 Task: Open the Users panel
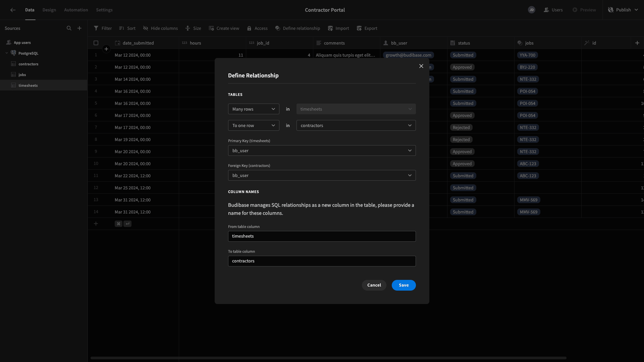click(x=553, y=10)
